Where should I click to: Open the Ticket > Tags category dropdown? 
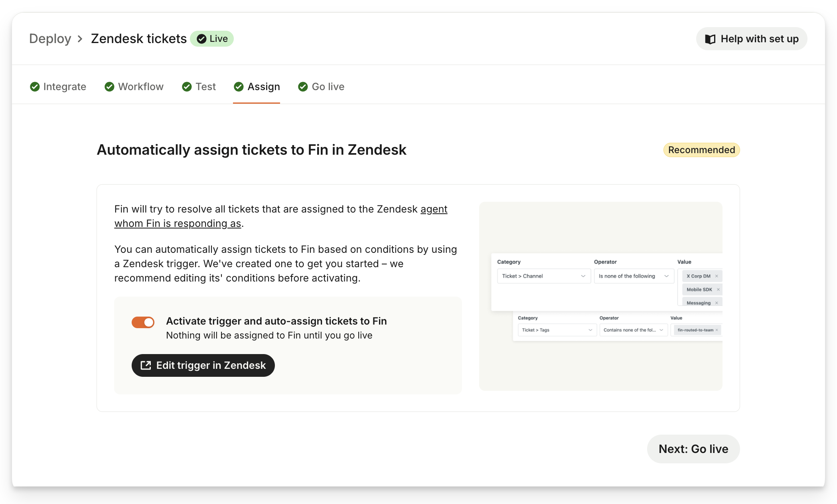pyautogui.click(x=557, y=330)
